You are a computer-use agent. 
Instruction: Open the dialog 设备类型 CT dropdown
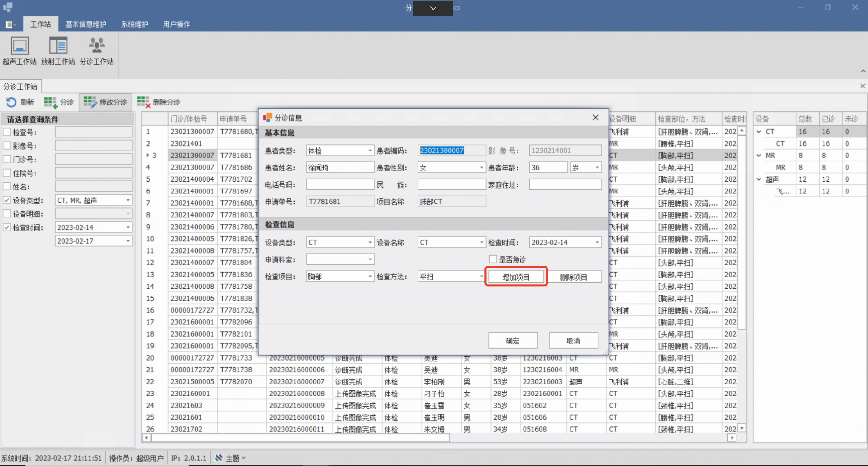tap(370, 242)
